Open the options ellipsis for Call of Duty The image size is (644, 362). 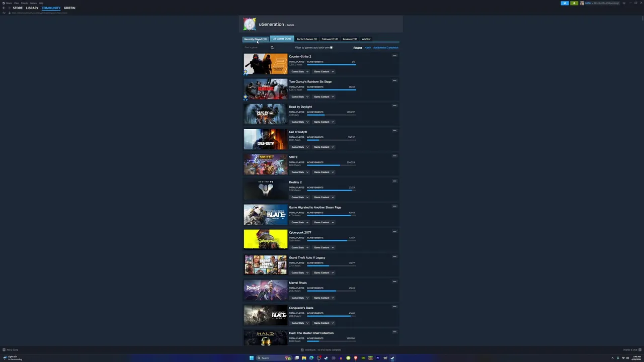[x=394, y=131]
